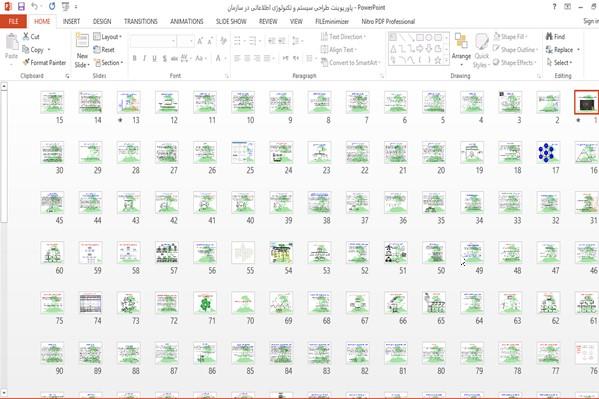Screen dimensions: 599x399
Task: Click Find in the Editing group
Action: click(x=555, y=37)
